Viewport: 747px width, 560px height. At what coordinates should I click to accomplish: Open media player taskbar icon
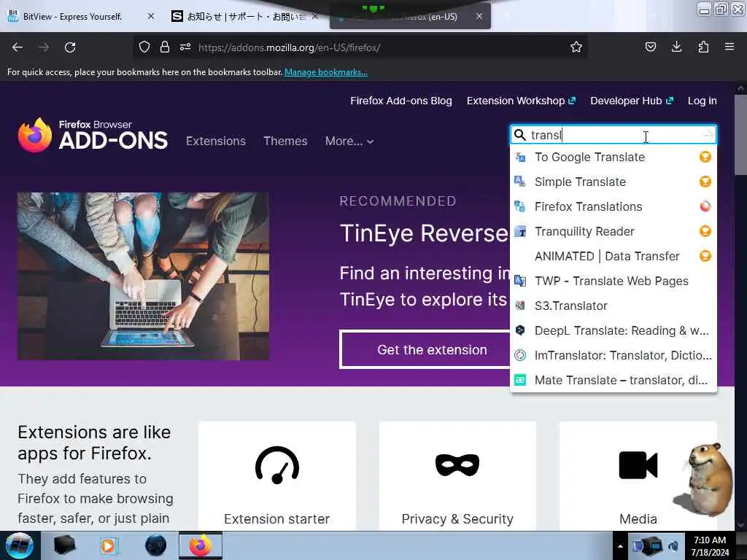108,545
